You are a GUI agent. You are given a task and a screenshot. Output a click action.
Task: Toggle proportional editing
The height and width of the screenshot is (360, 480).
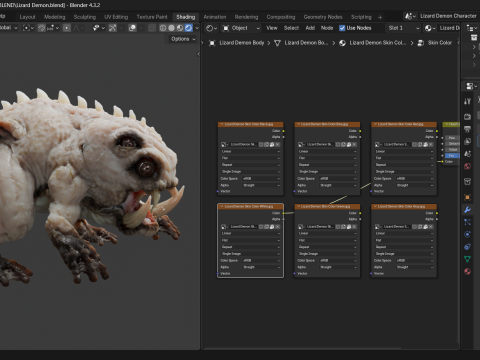coord(67,28)
